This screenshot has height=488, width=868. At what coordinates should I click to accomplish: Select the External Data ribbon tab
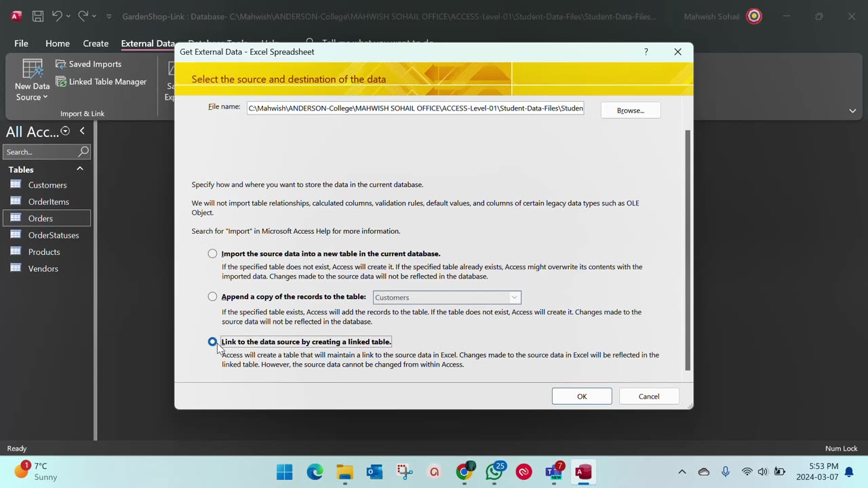point(148,43)
